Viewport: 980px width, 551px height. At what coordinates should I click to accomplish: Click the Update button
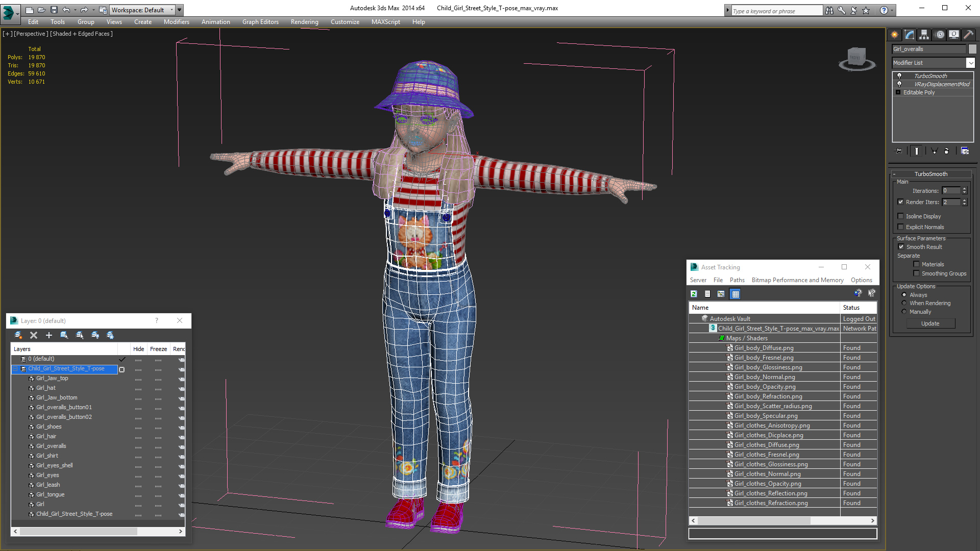[x=930, y=323]
